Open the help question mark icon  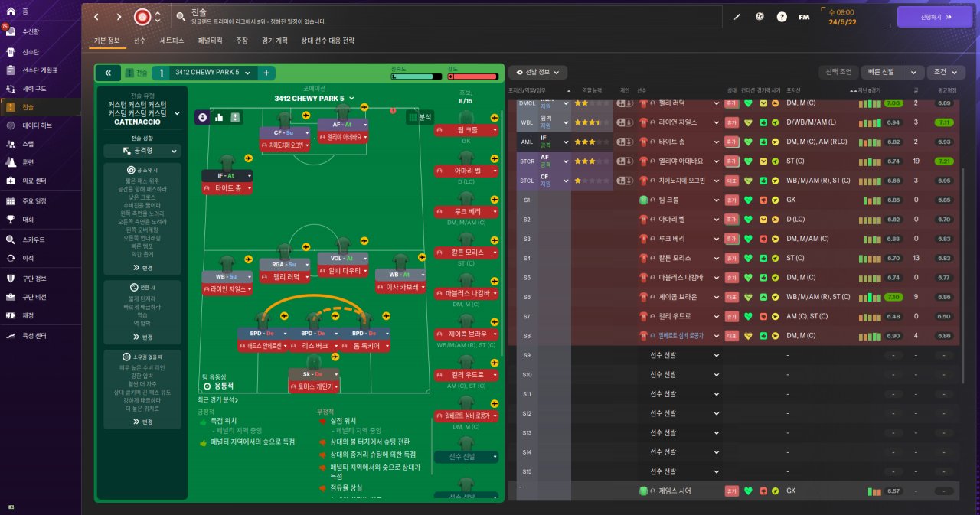click(782, 17)
